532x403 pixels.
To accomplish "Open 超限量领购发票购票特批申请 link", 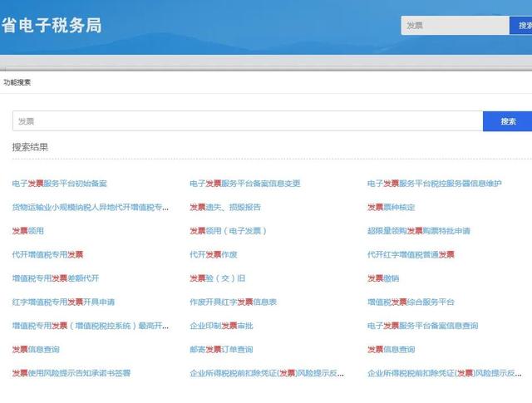I will click(418, 230).
